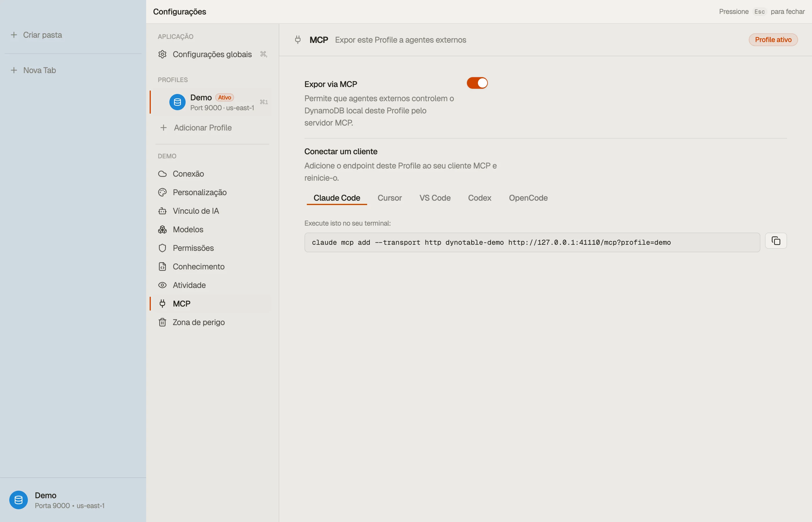Screen dimensions: 812x522
Task: Turn off the Expor via MCP switch
Action: pos(477,83)
